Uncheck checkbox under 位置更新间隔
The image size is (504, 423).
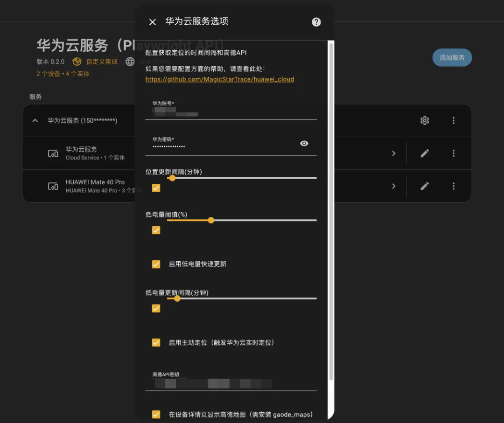click(x=156, y=188)
